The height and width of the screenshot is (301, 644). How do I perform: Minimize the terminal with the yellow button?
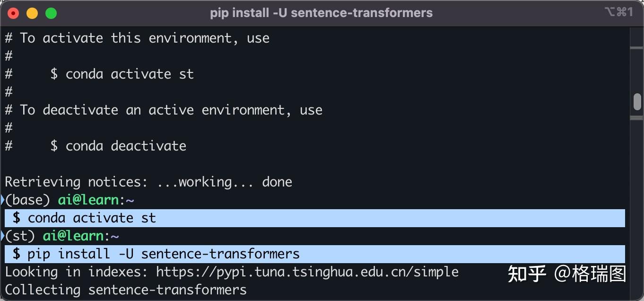[32, 13]
